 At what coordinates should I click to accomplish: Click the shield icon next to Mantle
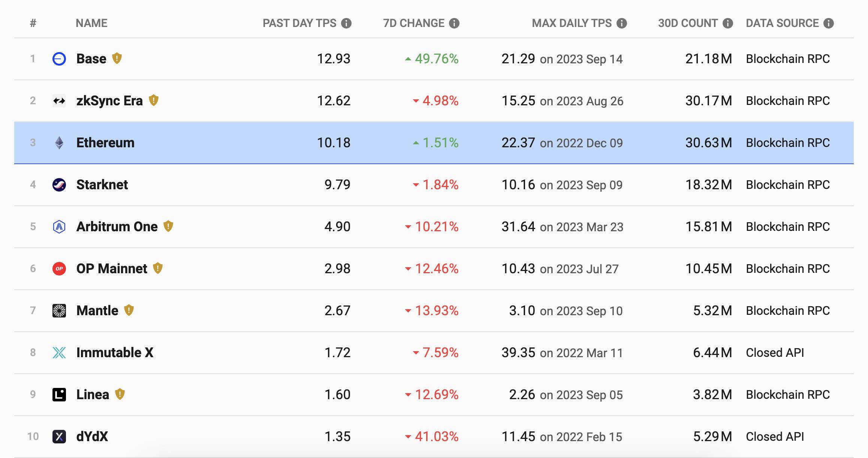tap(129, 310)
